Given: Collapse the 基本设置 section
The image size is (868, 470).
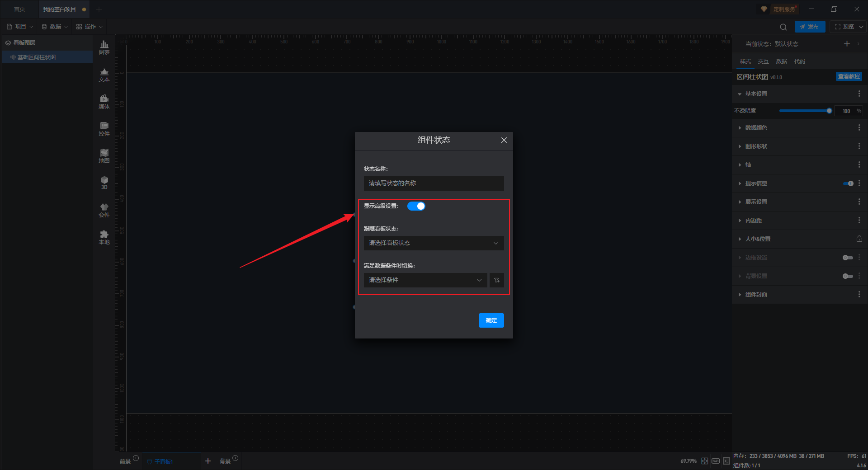Looking at the screenshot, I should (740, 94).
